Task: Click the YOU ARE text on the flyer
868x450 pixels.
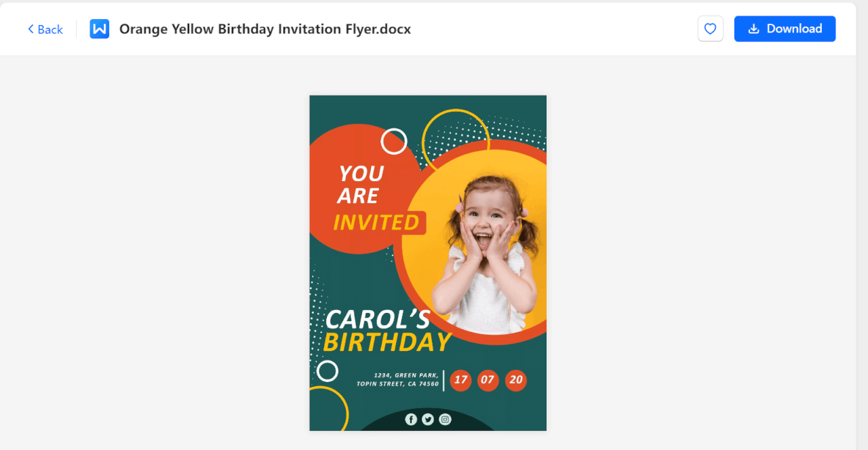Action: coord(361,185)
